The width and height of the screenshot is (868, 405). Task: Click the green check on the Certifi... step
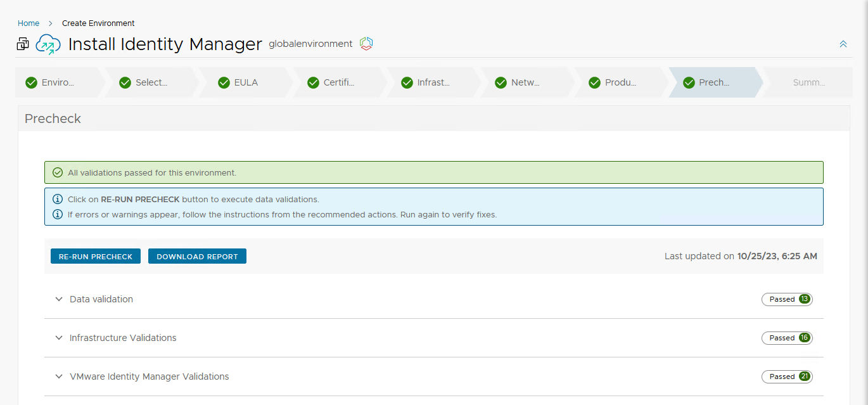(313, 82)
